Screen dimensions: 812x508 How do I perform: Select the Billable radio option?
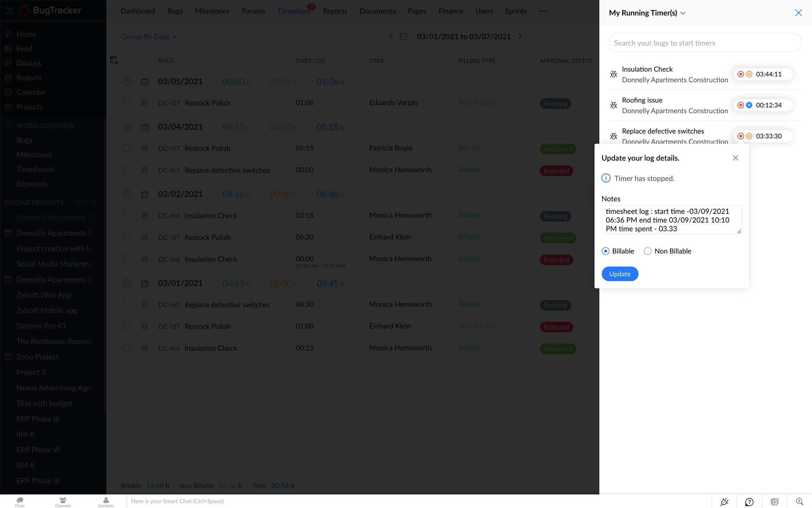pos(606,251)
